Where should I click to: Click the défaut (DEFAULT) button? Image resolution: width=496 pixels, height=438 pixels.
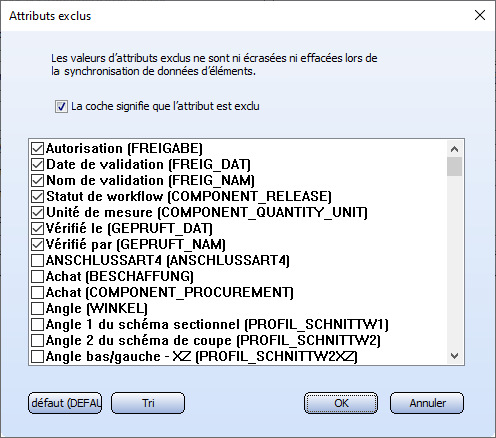[65, 403]
